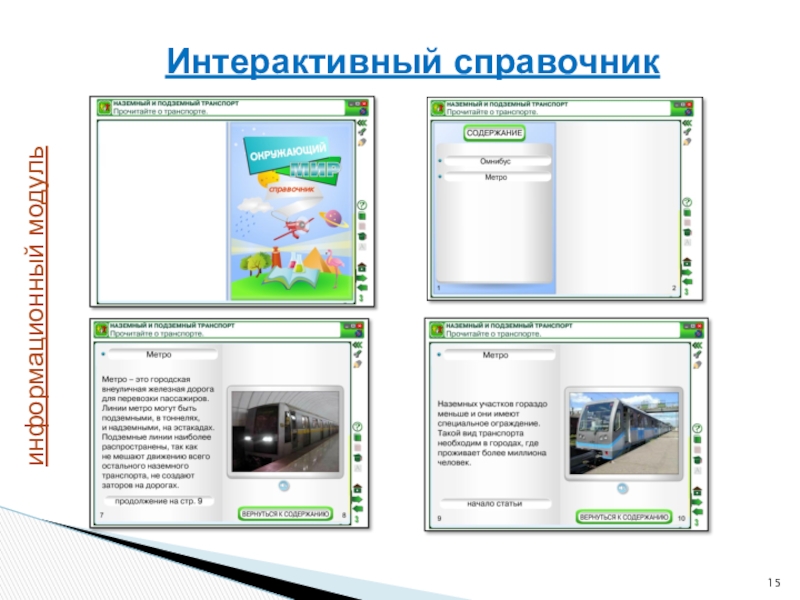Click home icon in page 7–8 window

pyautogui.click(x=358, y=489)
